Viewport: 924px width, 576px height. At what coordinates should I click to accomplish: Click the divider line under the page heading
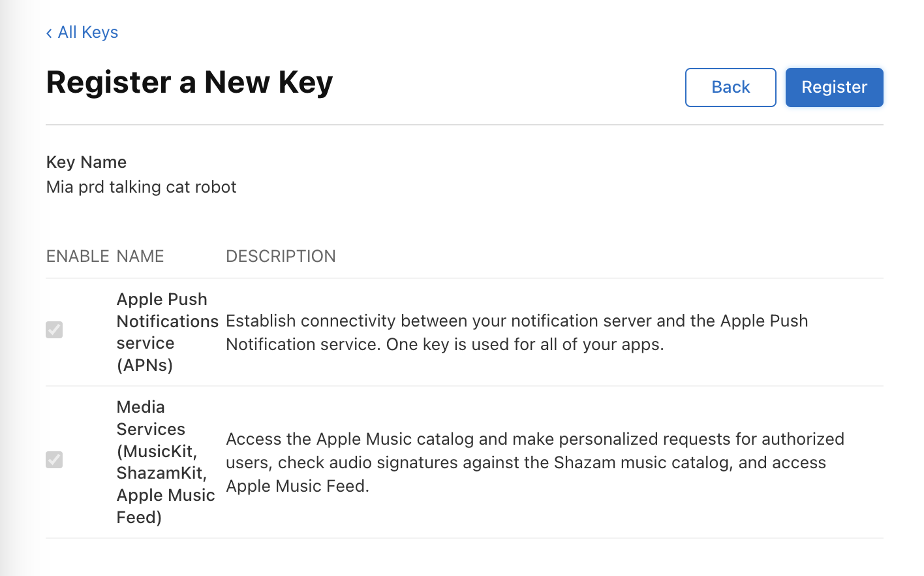(x=464, y=125)
